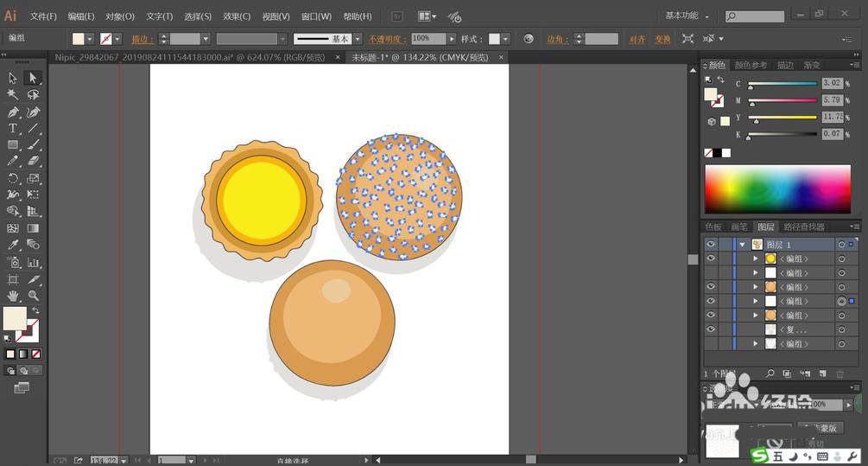Image resolution: width=868 pixels, height=466 pixels.
Task: Switch to the 路径查找器 tab
Action: point(804,227)
